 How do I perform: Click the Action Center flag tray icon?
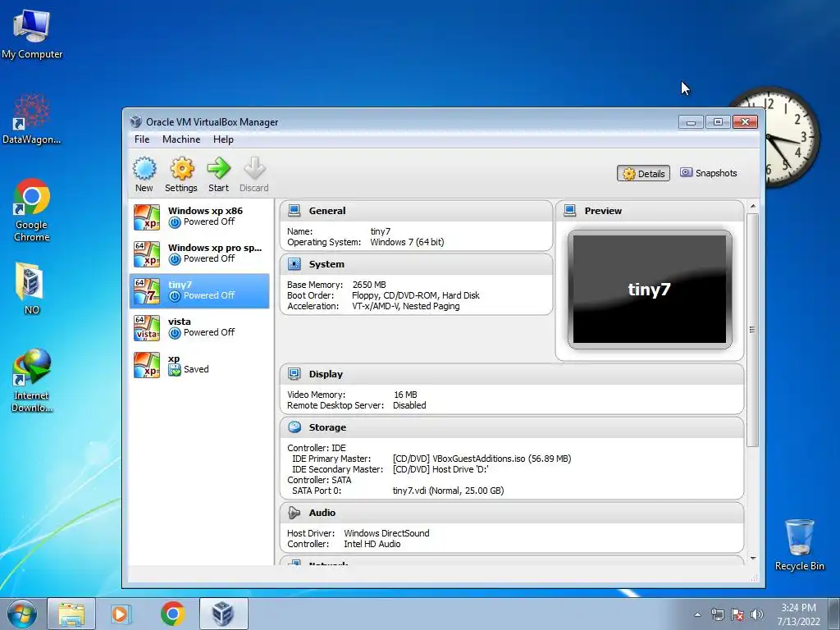(x=737, y=614)
